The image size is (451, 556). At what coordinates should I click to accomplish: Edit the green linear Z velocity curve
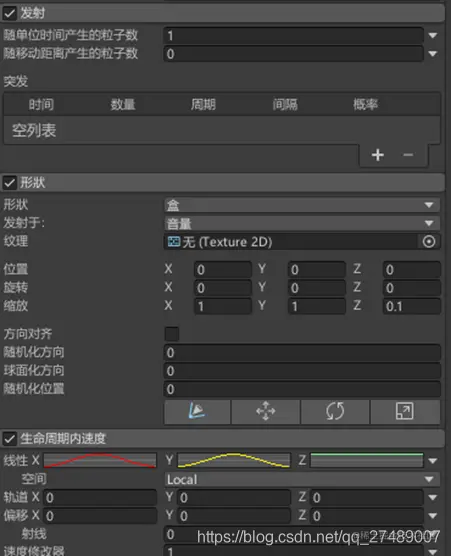(367, 460)
